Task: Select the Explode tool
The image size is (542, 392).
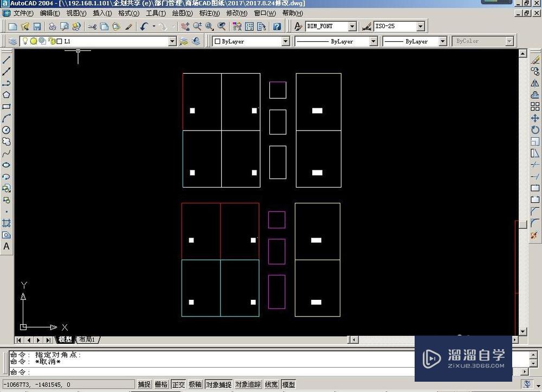Action: coord(535,235)
